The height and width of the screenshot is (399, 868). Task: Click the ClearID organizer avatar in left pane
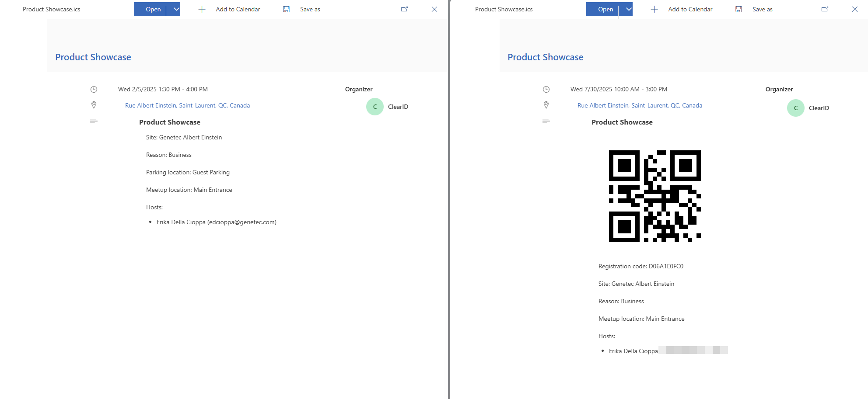[375, 107]
